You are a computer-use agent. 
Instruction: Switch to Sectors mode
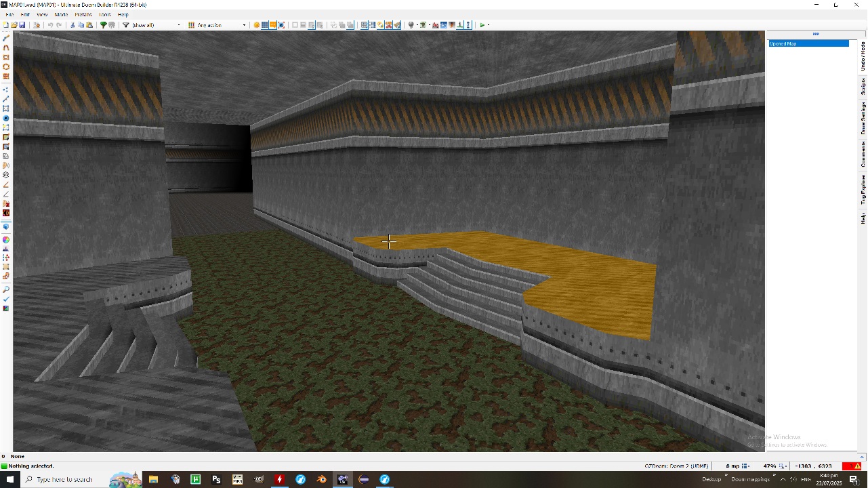(x=6, y=108)
